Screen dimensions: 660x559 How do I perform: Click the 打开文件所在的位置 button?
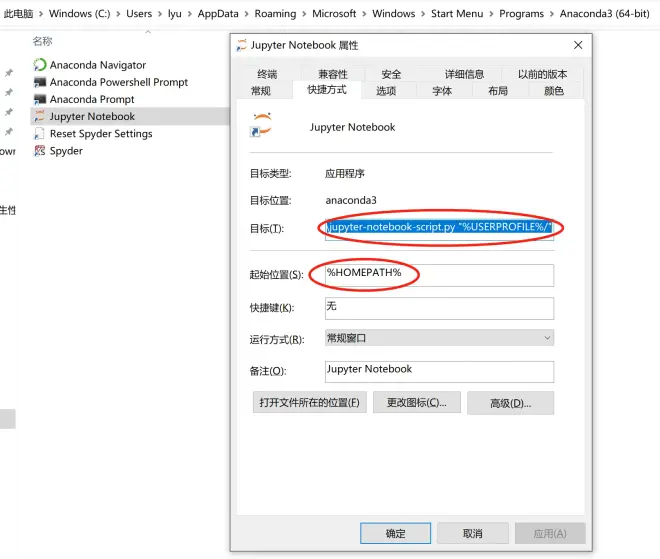310,403
